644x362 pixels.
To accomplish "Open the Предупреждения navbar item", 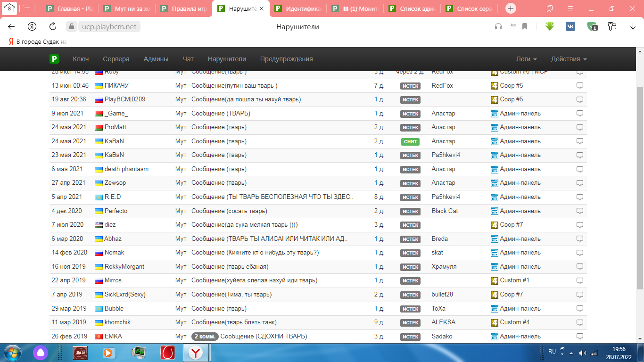I will [286, 59].
